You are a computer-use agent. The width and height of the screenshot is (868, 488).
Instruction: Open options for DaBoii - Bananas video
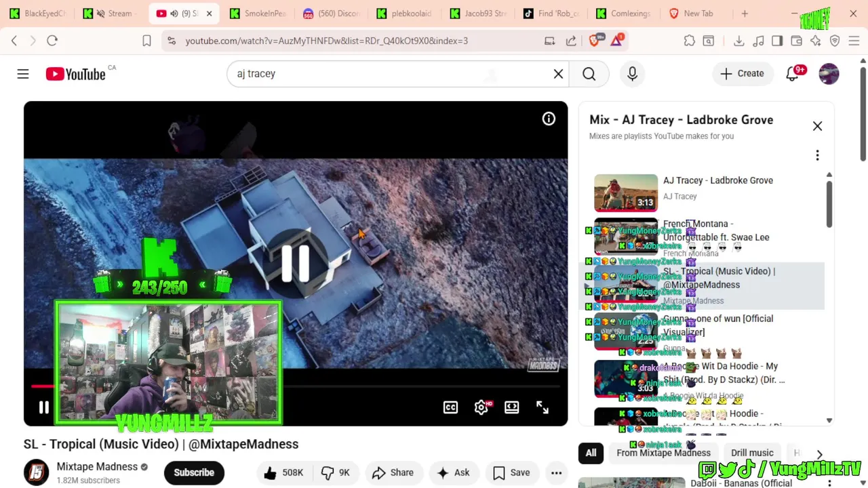(x=829, y=483)
